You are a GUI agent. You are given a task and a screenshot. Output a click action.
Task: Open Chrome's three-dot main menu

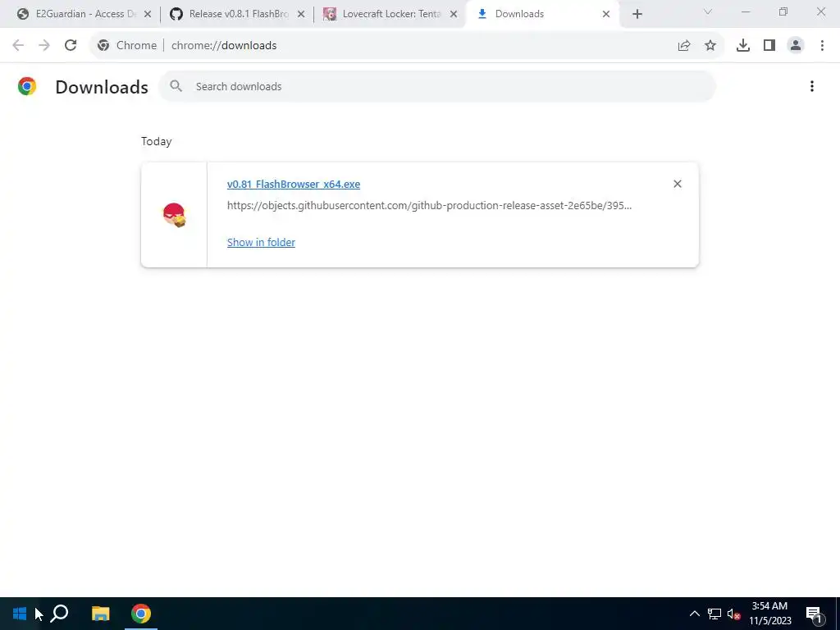pos(822,46)
